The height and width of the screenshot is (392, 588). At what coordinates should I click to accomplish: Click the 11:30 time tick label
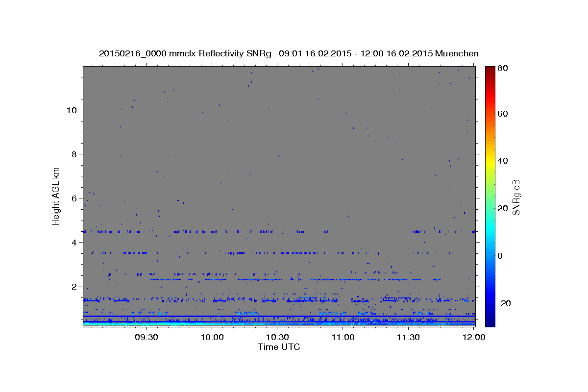pyautogui.click(x=409, y=337)
